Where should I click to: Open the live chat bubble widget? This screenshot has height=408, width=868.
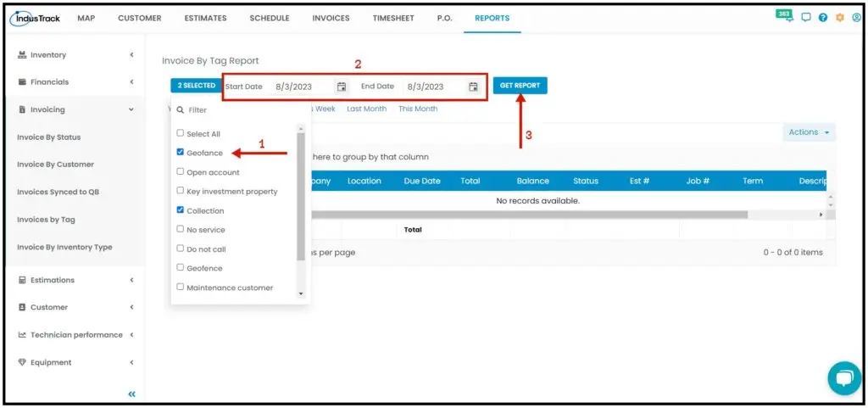coord(843,378)
